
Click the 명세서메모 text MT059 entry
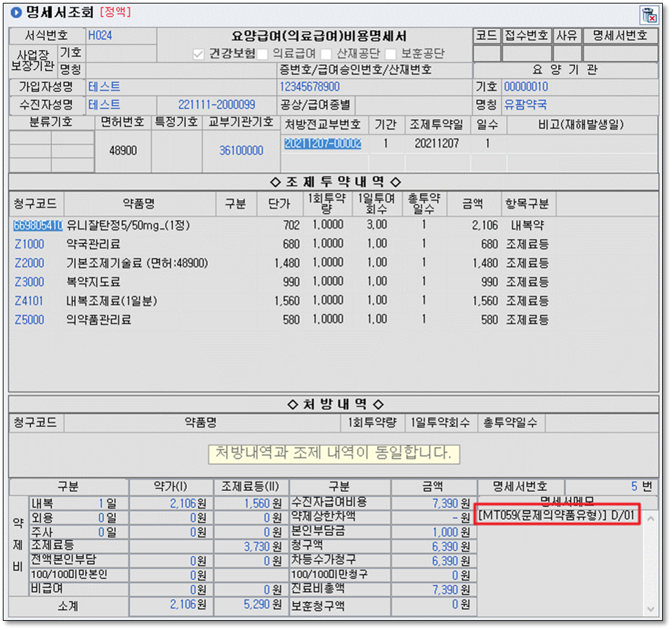pyautogui.click(x=557, y=516)
